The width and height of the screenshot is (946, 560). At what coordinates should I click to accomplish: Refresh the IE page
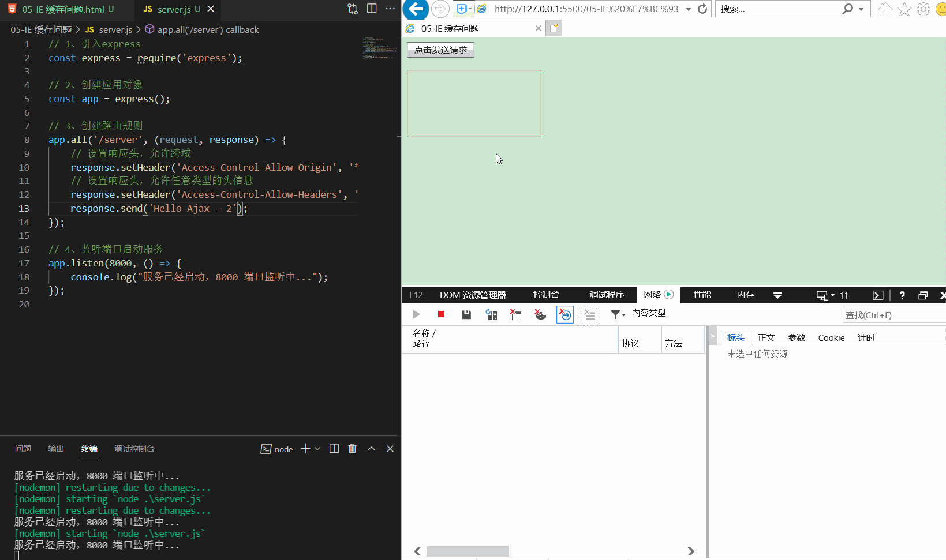pyautogui.click(x=702, y=9)
